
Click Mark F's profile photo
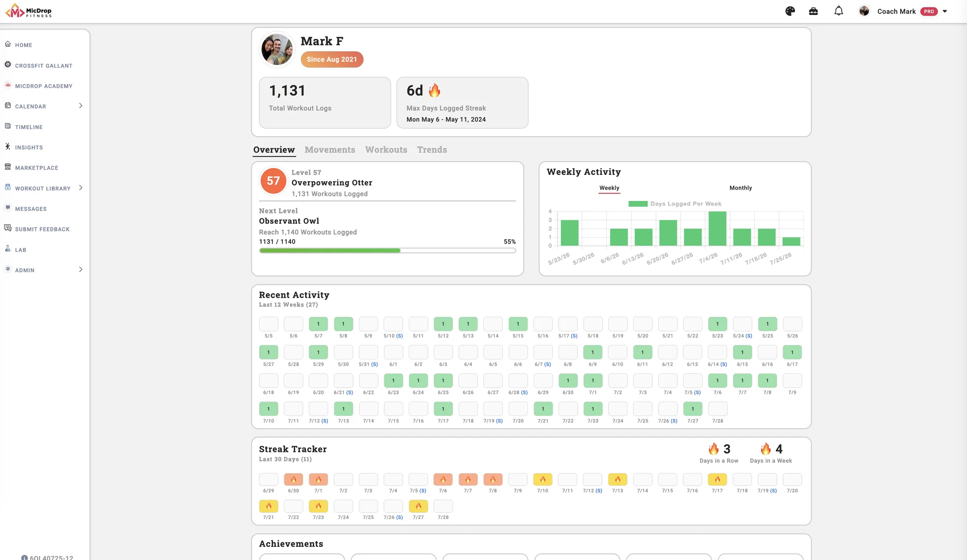277,50
